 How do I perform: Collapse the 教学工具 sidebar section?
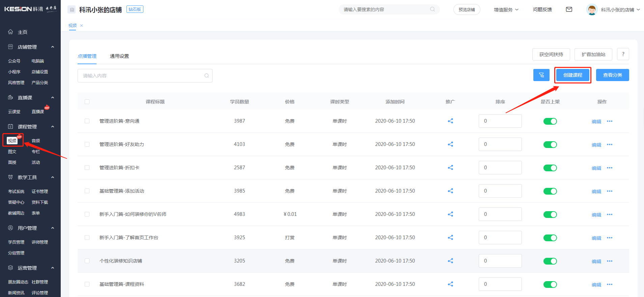click(53, 177)
